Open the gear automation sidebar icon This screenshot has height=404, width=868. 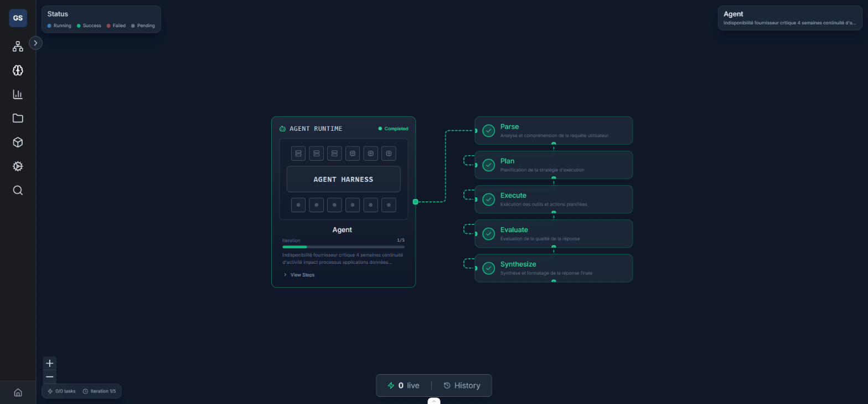click(18, 166)
